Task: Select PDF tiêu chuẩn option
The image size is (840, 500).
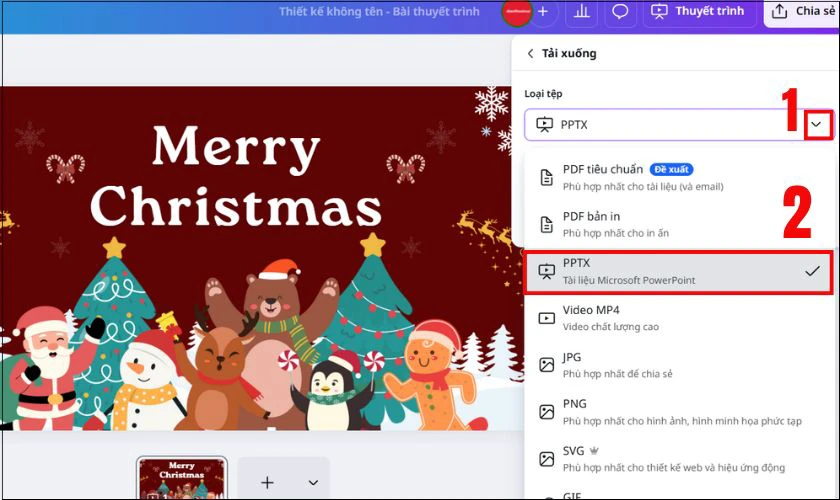Action: (678, 177)
